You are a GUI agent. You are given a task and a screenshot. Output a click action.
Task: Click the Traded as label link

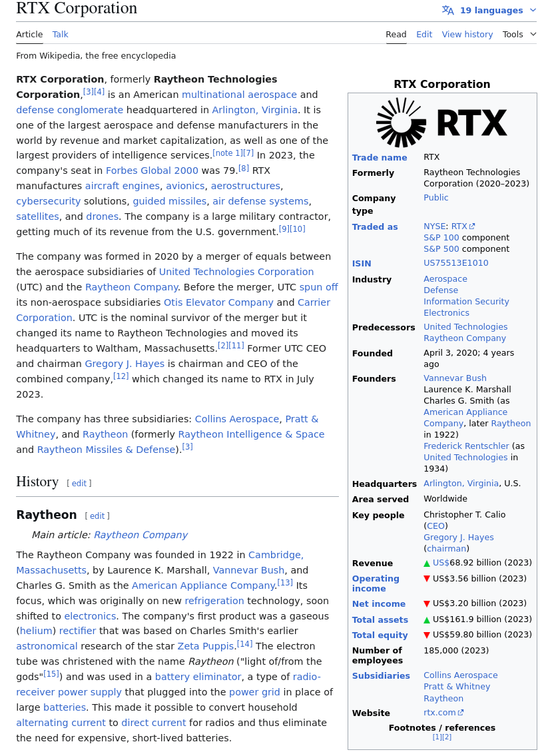point(375,226)
